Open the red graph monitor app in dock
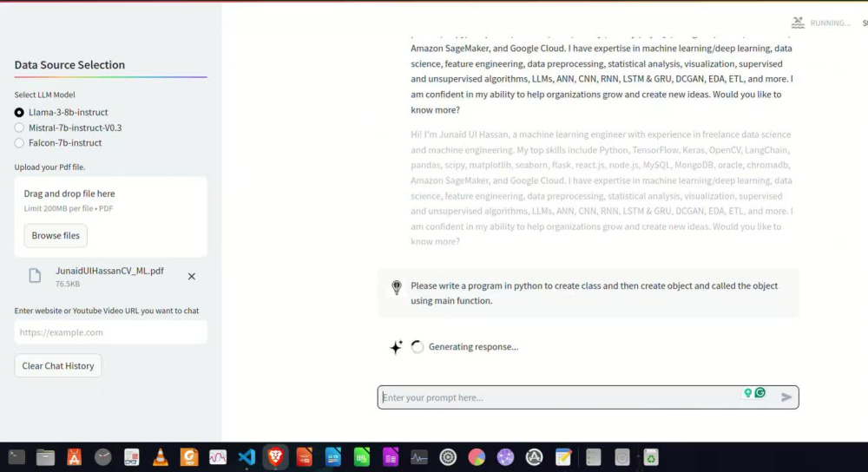This screenshot has width=868, height=472. 218,457
